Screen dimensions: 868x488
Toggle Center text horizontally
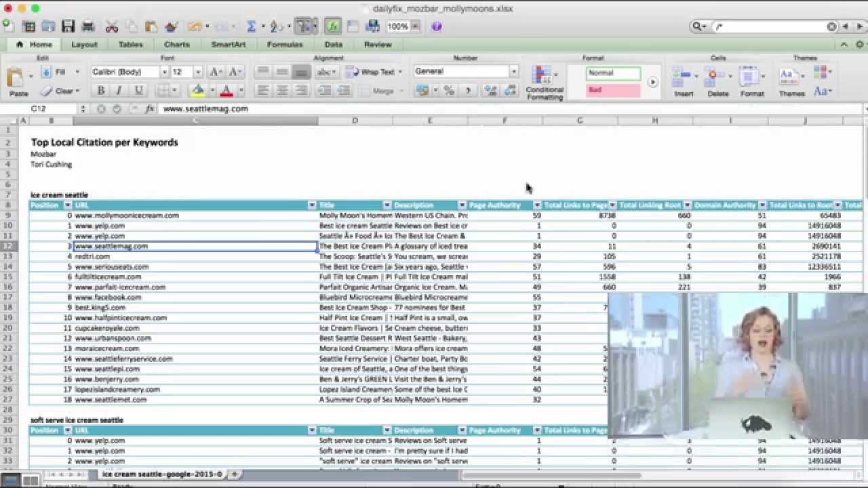282,90
